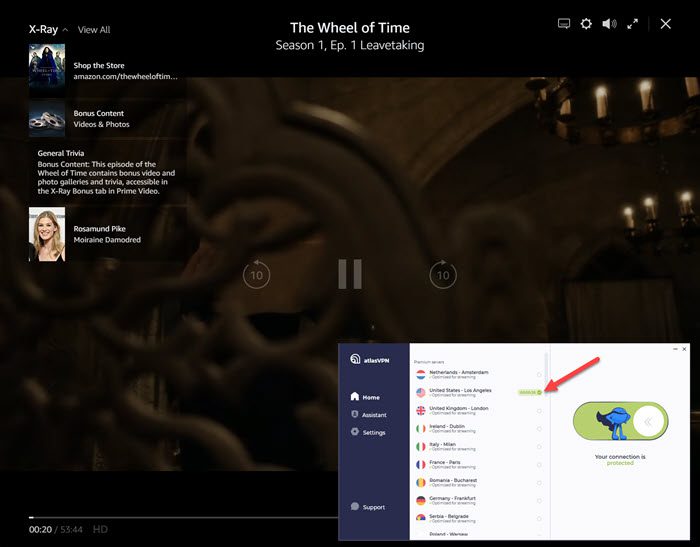
Task: Select radio button for Netherlands - Amsterdam
Action: pos(539,375)
